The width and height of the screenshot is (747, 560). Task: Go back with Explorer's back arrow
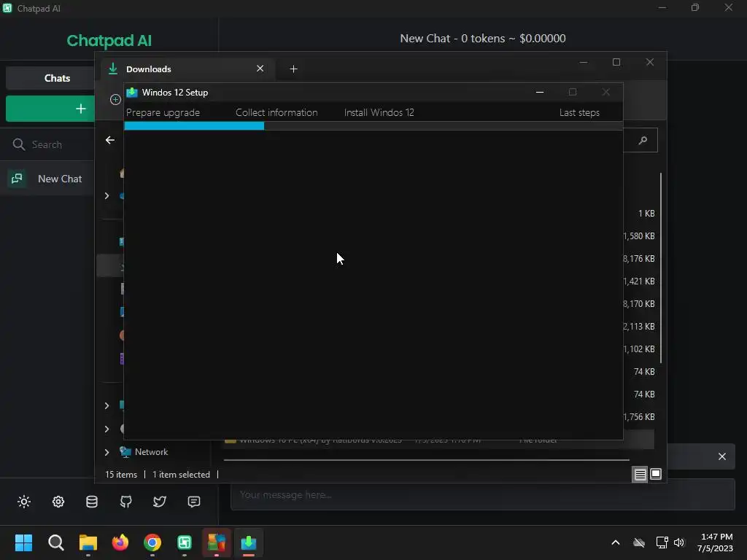pos(110,140)
